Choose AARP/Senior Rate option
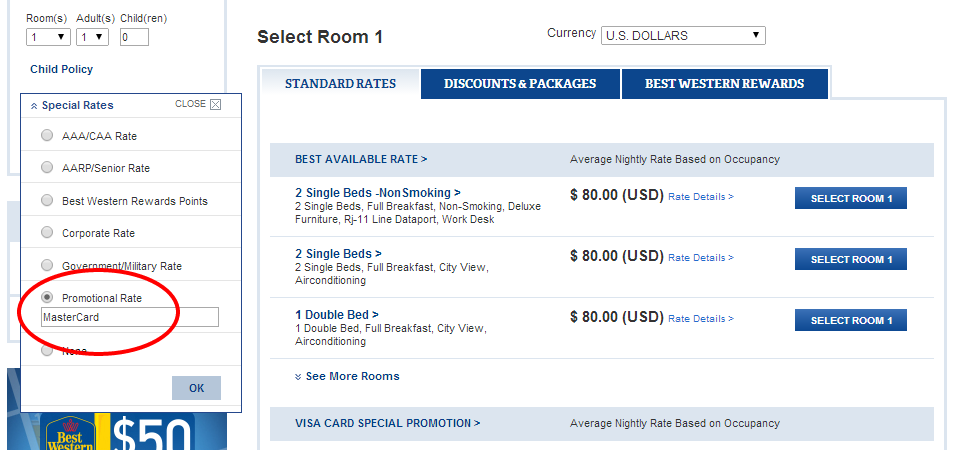This screenshot has width=955, height=450. (x=47, y=167)
